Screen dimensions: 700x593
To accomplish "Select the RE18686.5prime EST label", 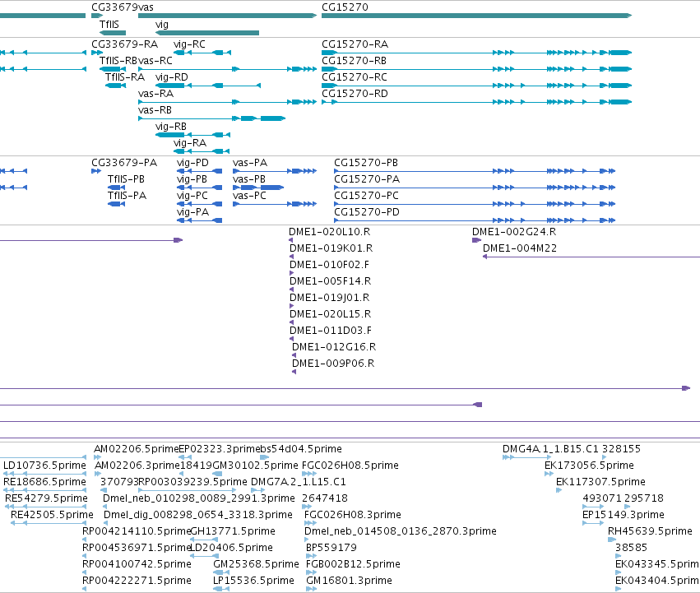I will [44, 482].
